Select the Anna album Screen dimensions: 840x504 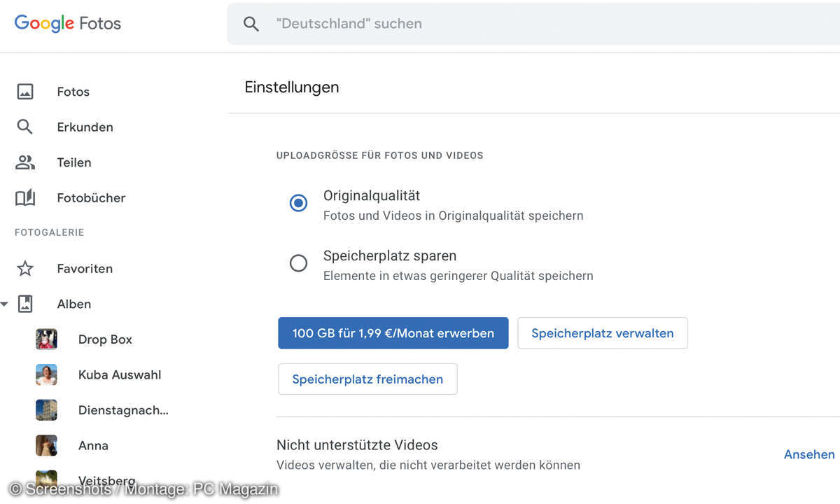pyautogui.click(x=93, y=445)
